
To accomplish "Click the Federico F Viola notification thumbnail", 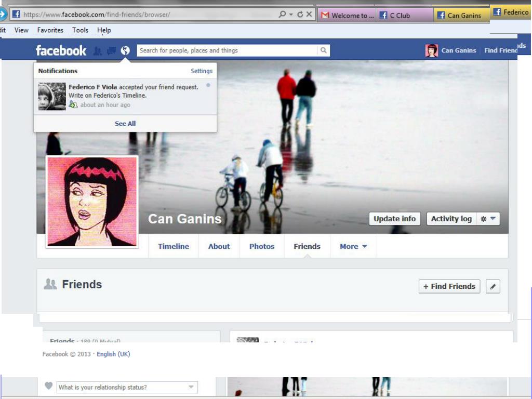I will click(x=52, y=96).
